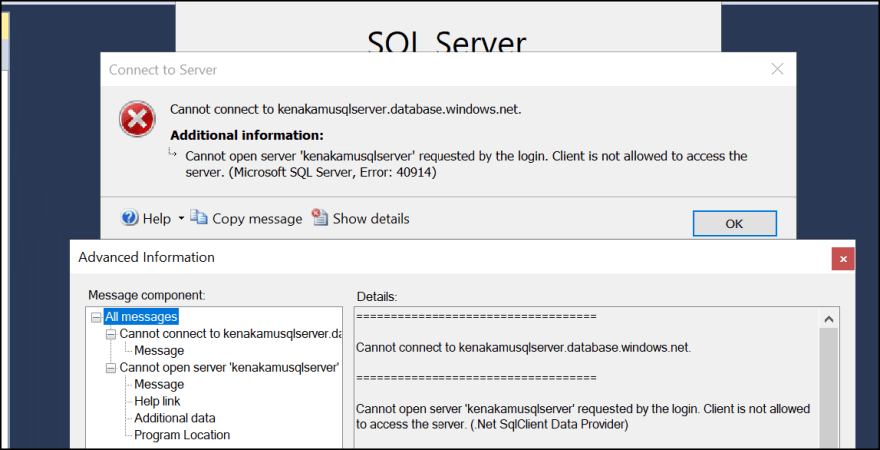This screenshot has height=450, width=880.
Task: Click the Details scrollbar up arrow
Action: tap(829, 319)
